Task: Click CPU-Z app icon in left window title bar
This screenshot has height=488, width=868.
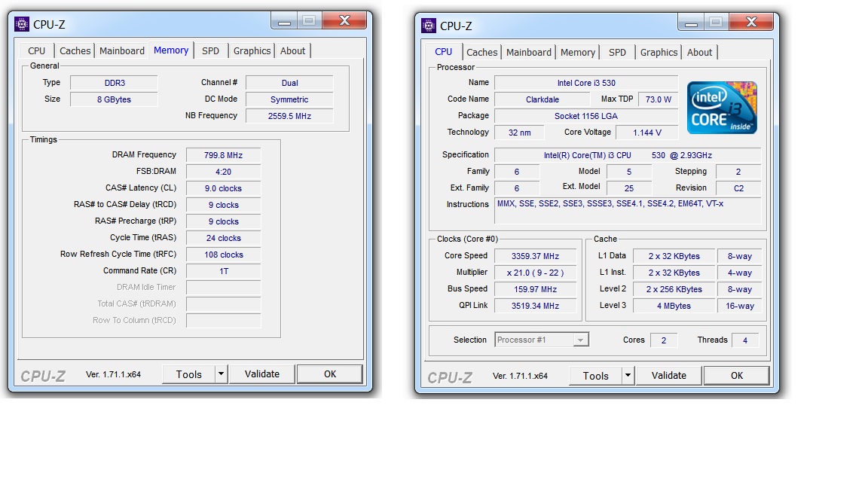Action: tap(22, 24)
